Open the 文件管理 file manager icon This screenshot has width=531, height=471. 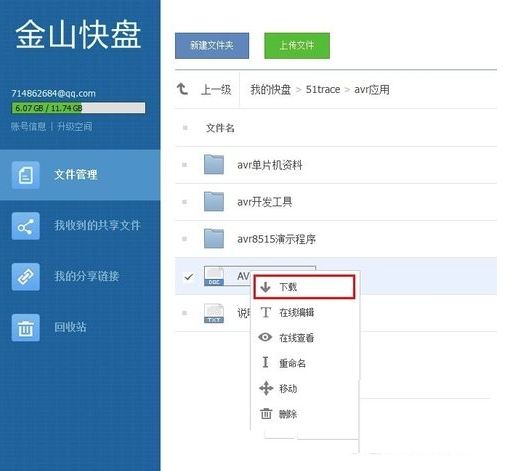(25, 175)
